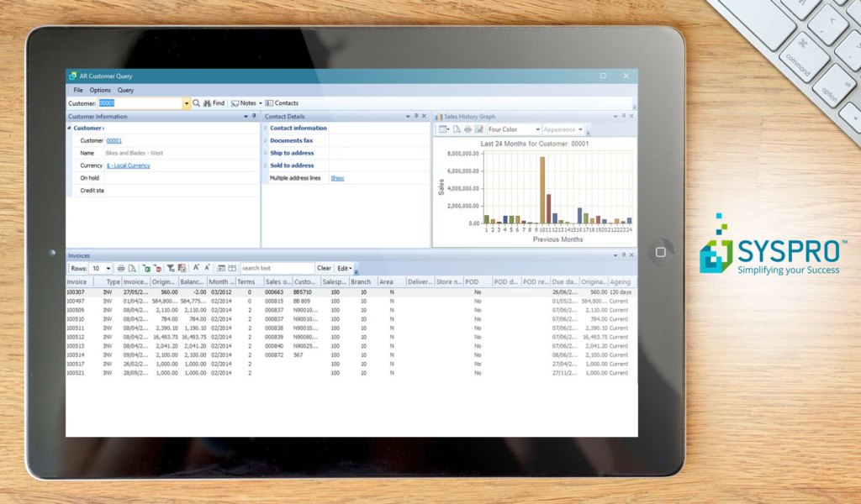The height and width of the screenshot is (504, 861).
Task: Select the print preview icon in Invoices pane
Action: pyautogui.click(x=133, y=268)
